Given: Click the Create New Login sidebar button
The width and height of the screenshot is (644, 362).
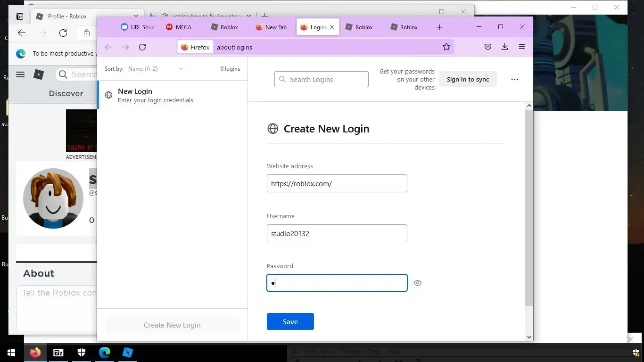Looking at the screenshot, I should 173,325.
